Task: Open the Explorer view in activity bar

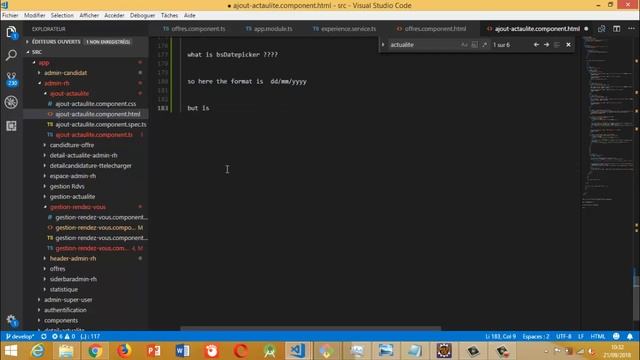Action: [11, 32]
